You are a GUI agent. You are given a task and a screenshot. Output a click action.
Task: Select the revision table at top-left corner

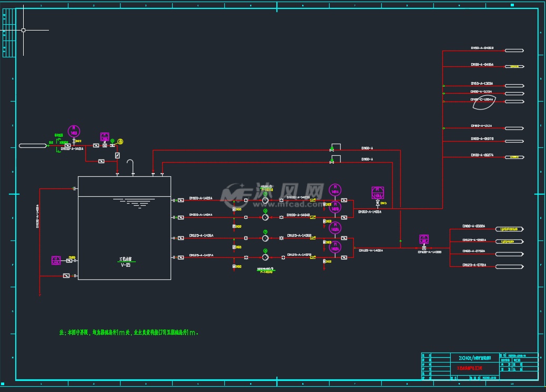click(9, 33)
